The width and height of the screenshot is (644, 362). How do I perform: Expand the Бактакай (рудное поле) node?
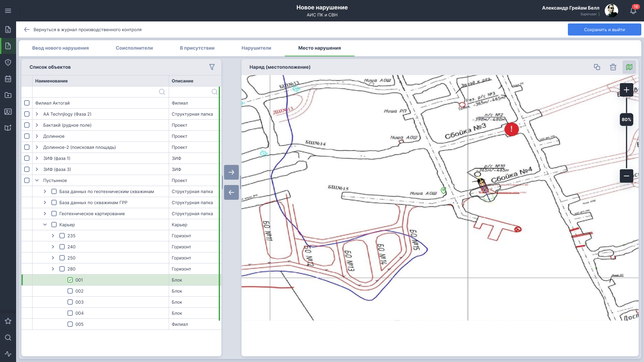tap(37, 125)
